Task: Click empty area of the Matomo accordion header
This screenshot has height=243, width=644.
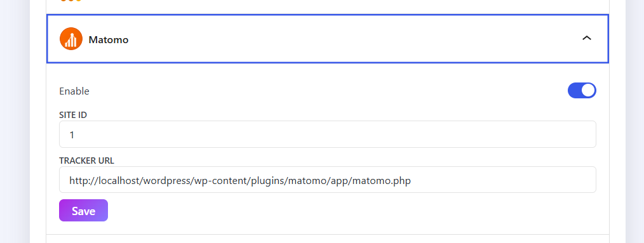Action: 353,39
